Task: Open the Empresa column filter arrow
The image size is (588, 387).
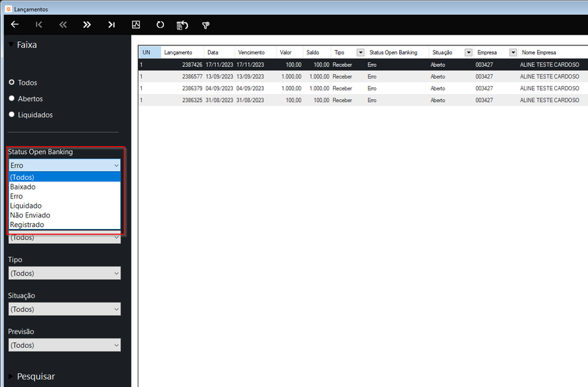Action: pyautogui.click(x=513, y=52)
